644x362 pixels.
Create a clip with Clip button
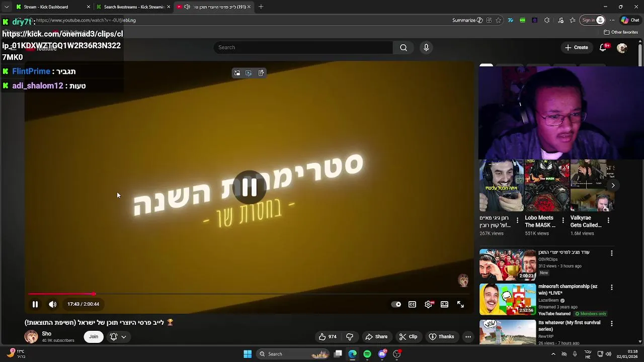(x=408, y=337)
